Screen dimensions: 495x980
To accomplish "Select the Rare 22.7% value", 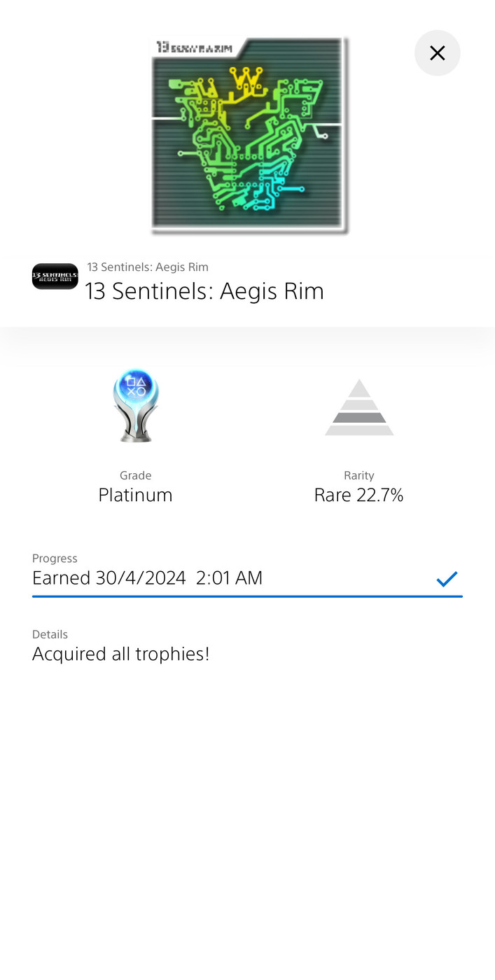I will click(x=359, y=496).
